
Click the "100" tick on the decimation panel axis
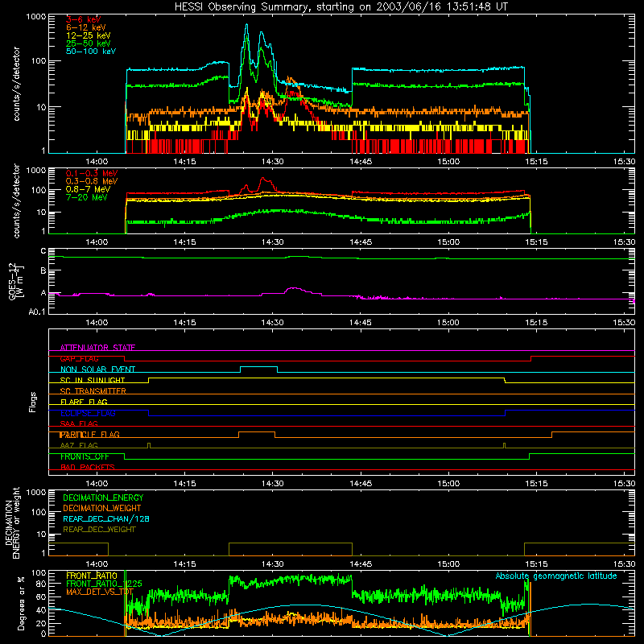pos(39,512)
